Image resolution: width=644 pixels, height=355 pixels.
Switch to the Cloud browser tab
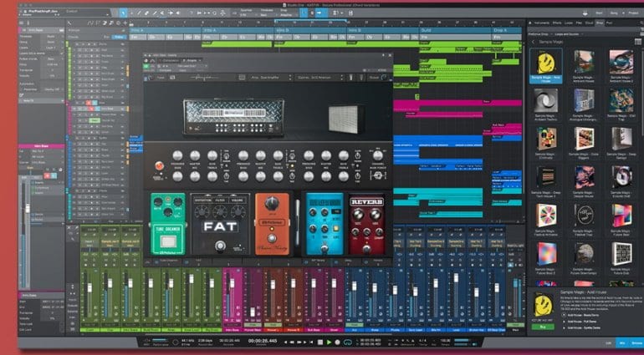[x=590, y=23]
